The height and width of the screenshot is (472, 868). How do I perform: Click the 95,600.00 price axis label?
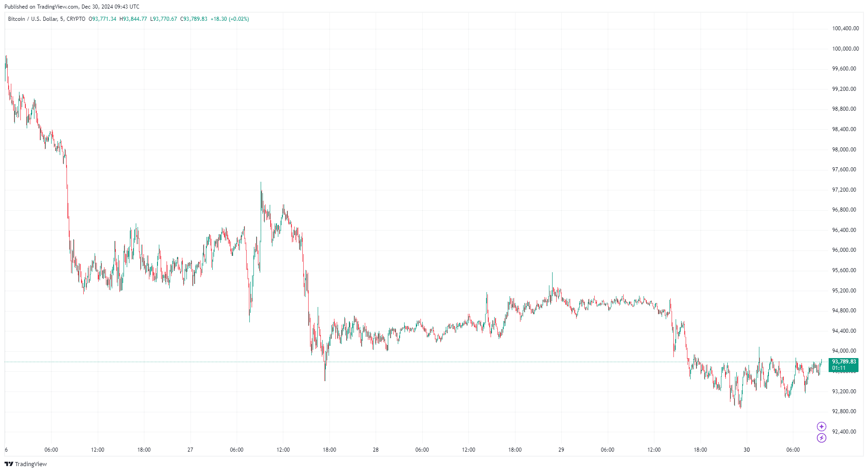coord(844,270)
